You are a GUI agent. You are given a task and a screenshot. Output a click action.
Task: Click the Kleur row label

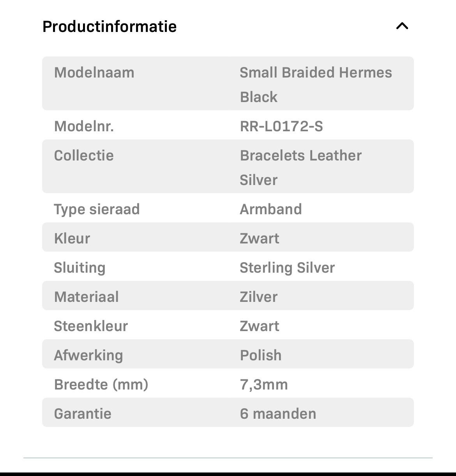[72, 238]
